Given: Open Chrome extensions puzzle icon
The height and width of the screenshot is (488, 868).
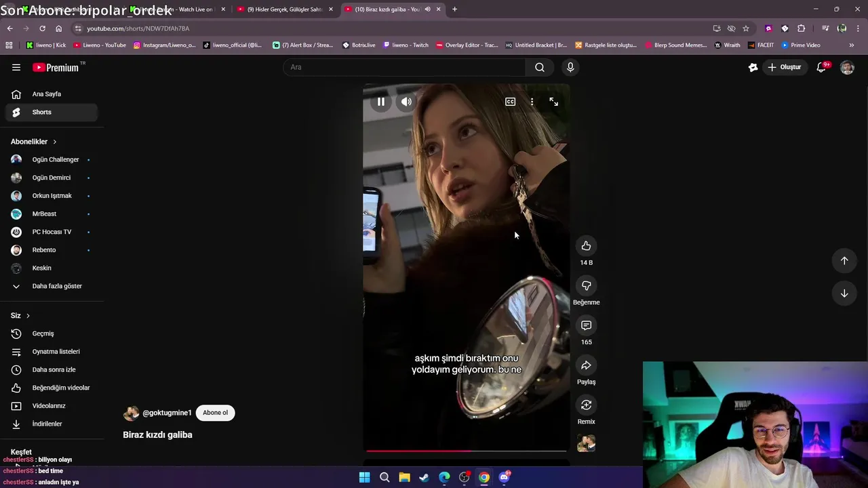Looking at the screenshot, I should (802, 28).
